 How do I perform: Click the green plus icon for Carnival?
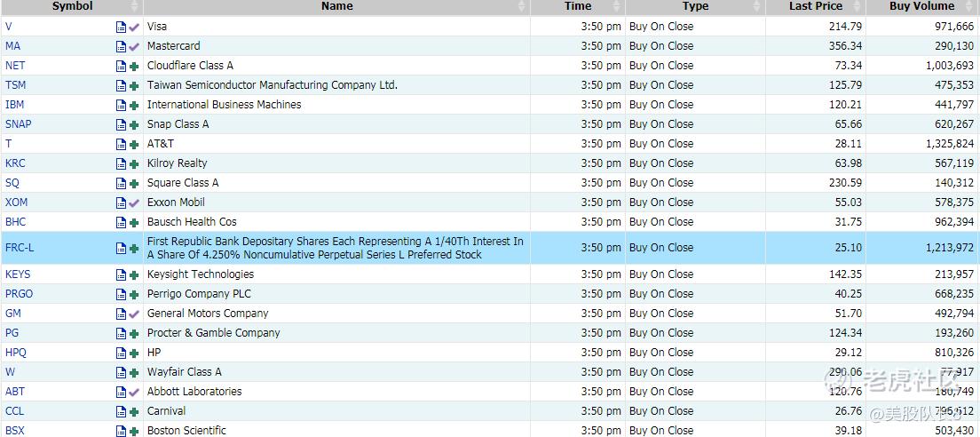134,411
